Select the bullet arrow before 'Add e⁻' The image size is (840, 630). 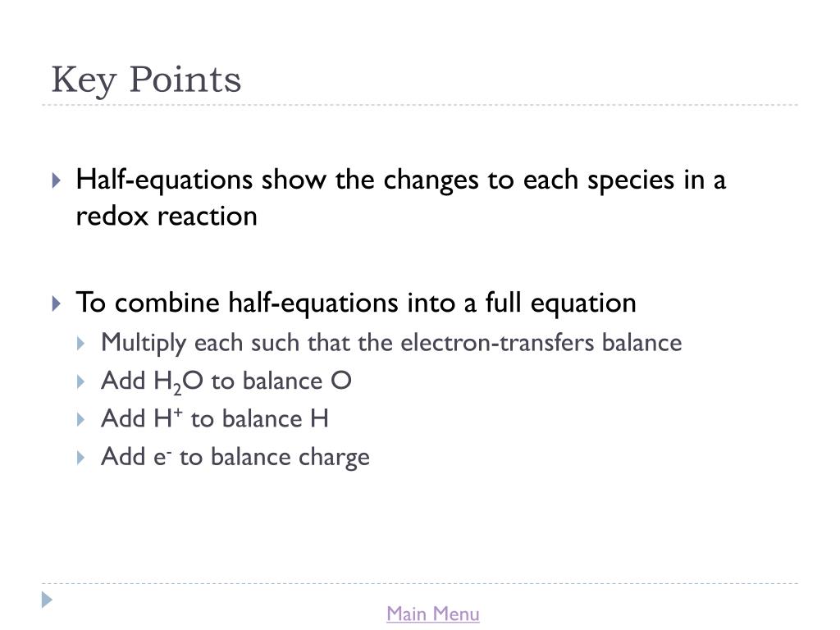pos(81,457)
